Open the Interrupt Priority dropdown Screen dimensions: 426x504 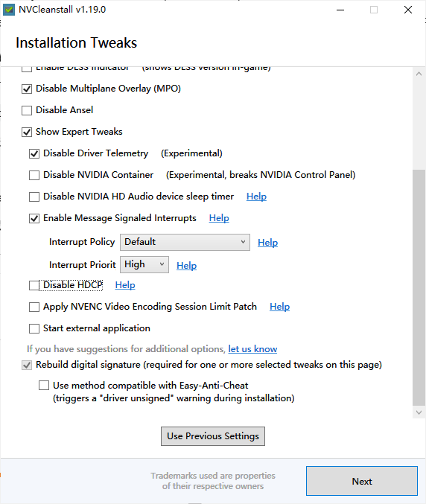[x=144, y=264]
